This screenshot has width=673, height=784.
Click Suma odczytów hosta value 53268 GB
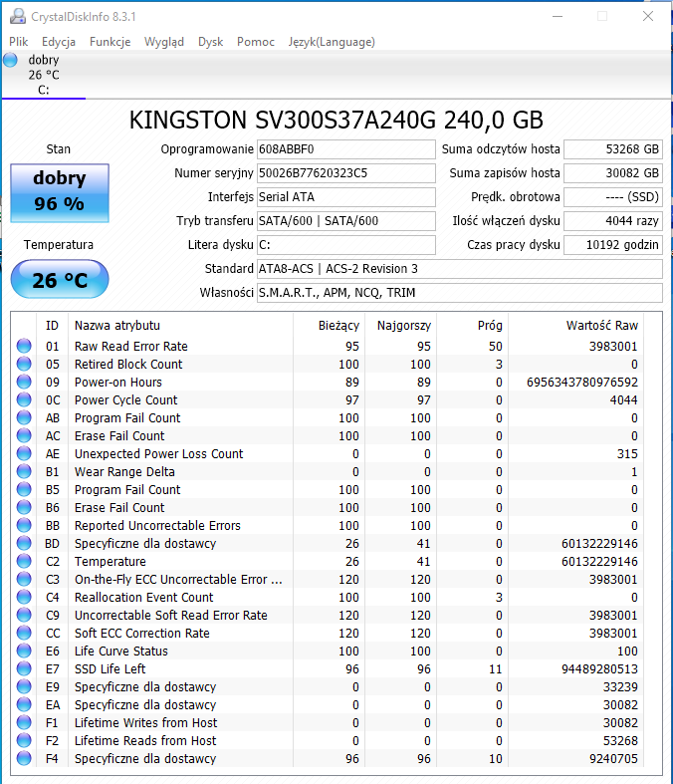click(x=613, y=149)
